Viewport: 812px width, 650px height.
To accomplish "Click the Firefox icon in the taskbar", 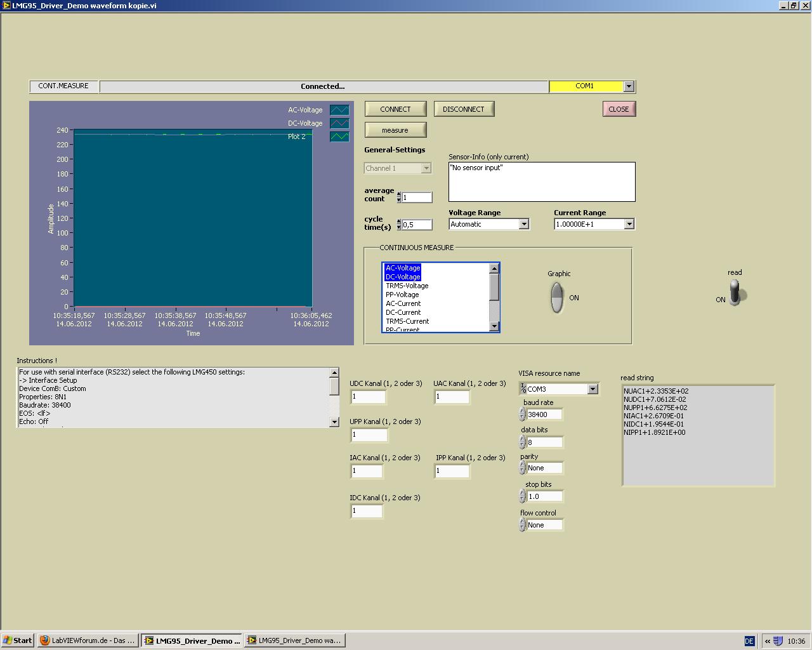I will point(45,640).
